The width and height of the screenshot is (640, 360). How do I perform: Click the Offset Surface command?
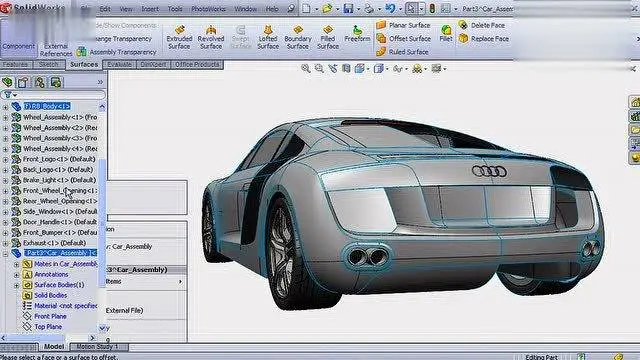[403, 38]
